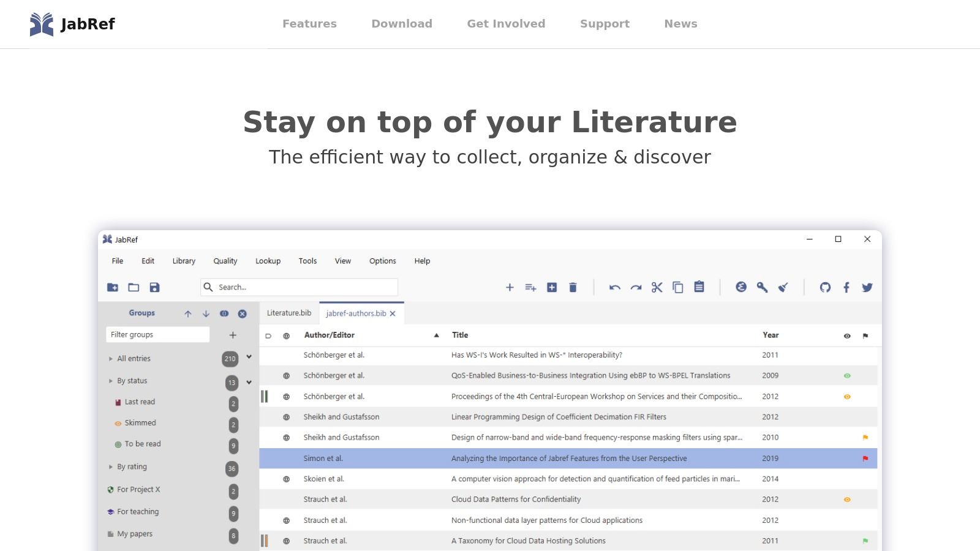
Task: Open the GitHub icon in toolbar
Action: click(x=825, y=287)
